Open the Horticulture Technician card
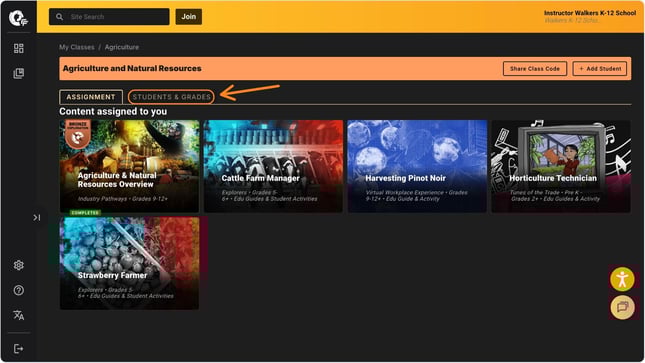The width and height of the screenshot is (645, 363). tap(561, 166)
